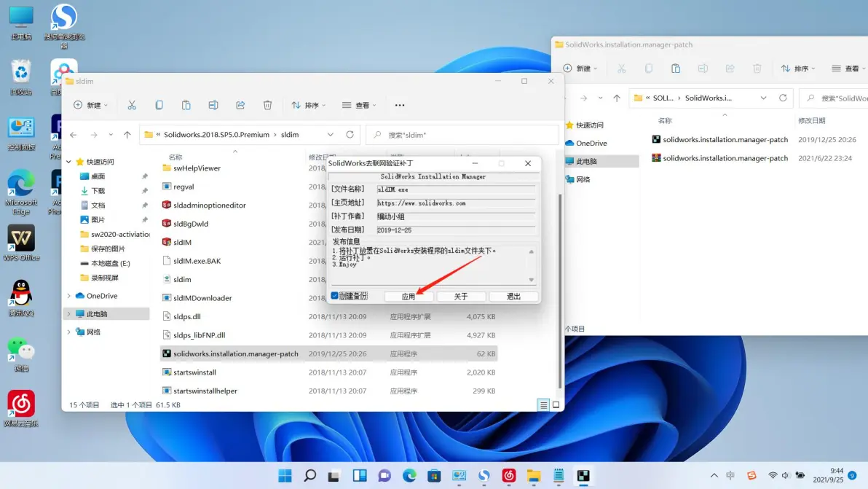Click the scroll-down arrow in 发布信息 text box
The width and height of the screenshot is (868, 489).
pos(532,280)
